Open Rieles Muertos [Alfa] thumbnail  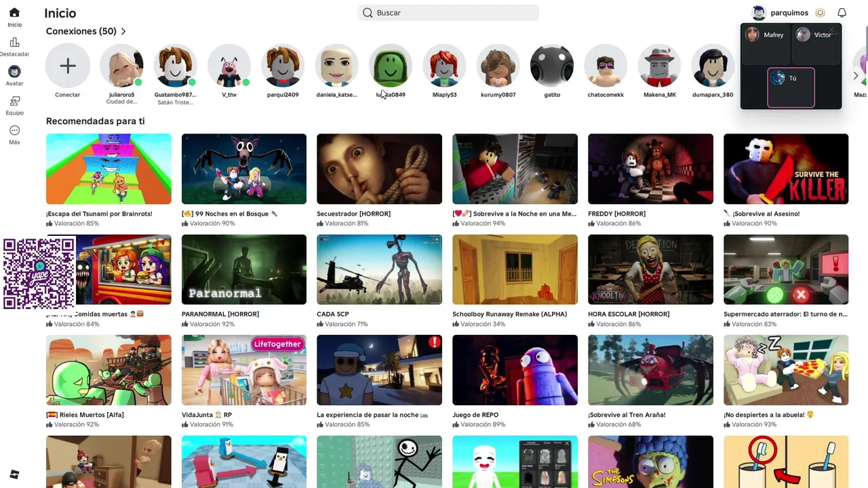pyautogui.click(x=108, y=370)
